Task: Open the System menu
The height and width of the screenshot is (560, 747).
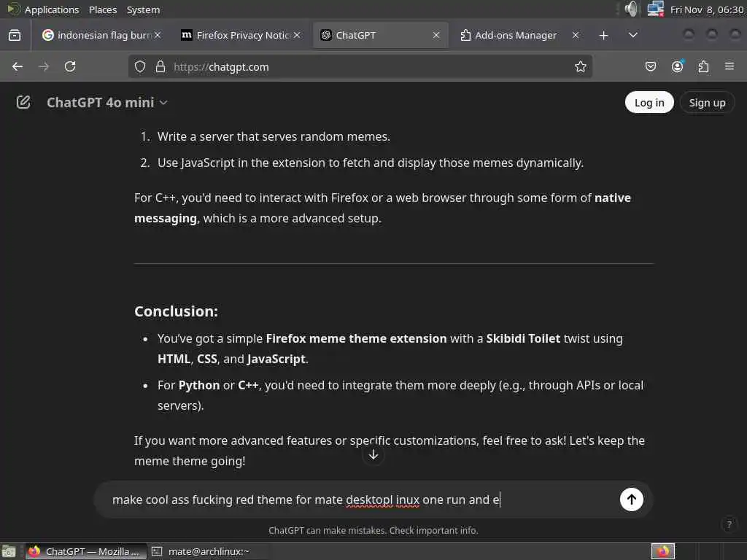Action: coord(144,9)
